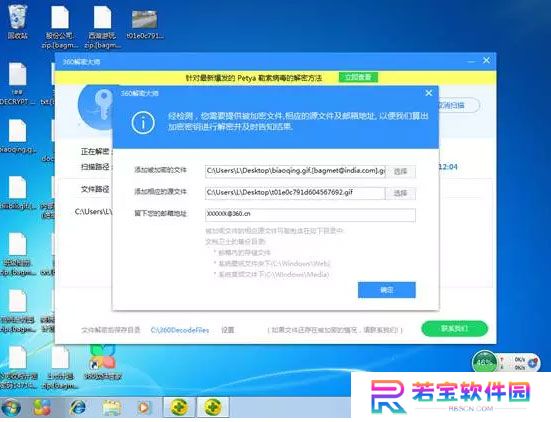Click the Windows Start orb

tap(11, 408)
